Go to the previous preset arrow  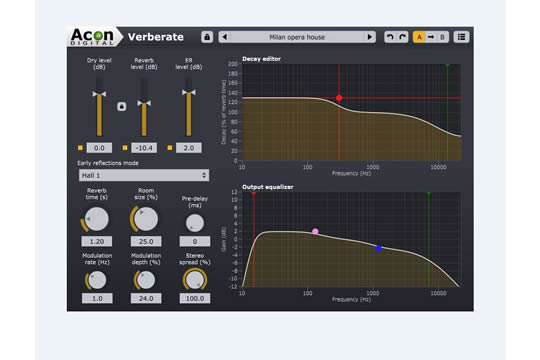tap(225, 37)
